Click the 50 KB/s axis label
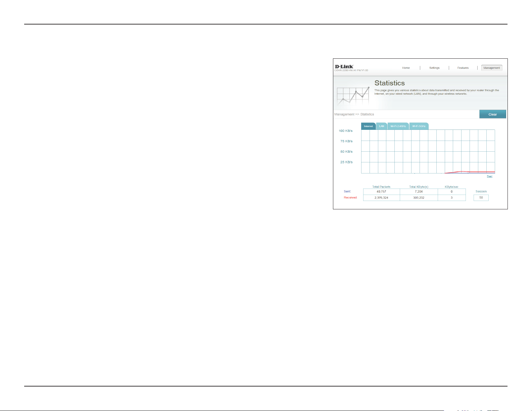 coord(346,152)
